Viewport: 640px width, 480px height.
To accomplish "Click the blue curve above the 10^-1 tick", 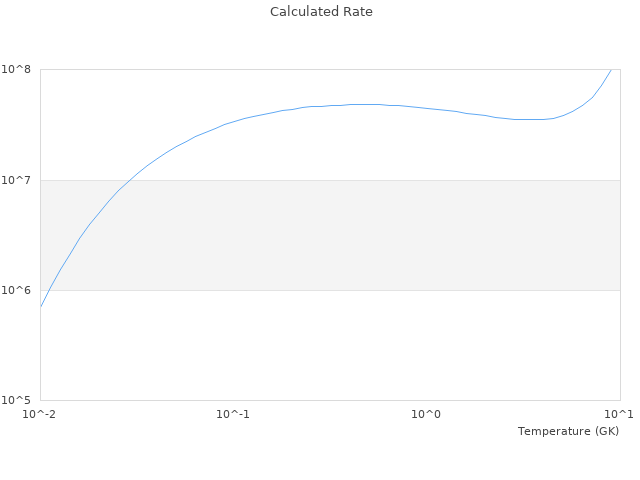I will (x=233, y=122).
